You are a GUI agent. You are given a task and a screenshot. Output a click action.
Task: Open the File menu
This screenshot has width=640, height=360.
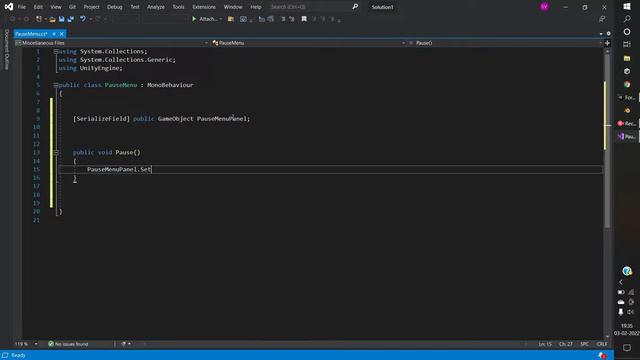pyautogui.click(x=22, y=7)
